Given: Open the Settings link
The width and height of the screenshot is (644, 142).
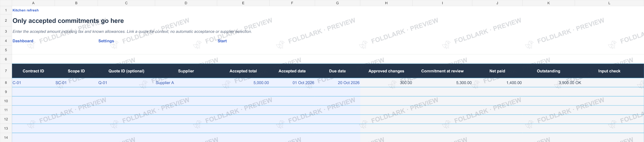Looking at the screenshot, I should coord(106,41).
